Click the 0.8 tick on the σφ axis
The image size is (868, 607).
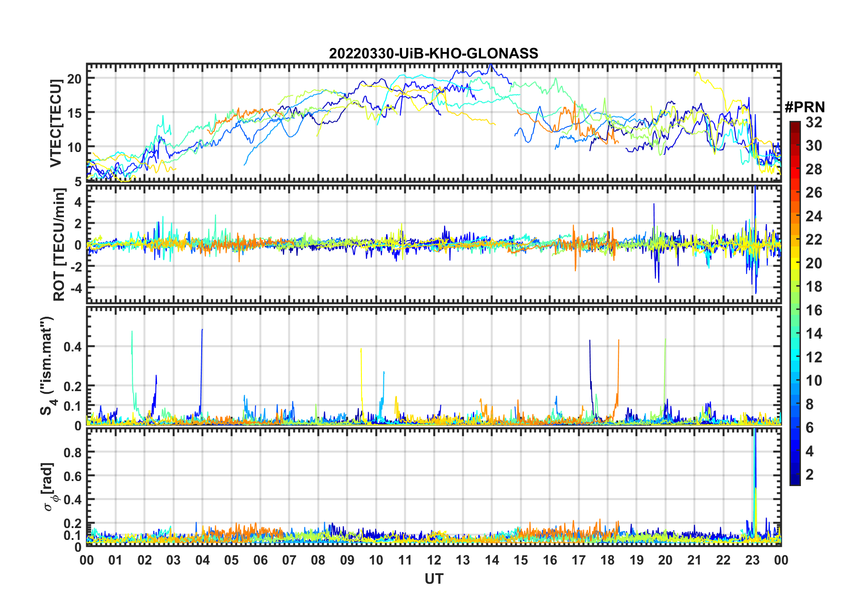point(73,452)
